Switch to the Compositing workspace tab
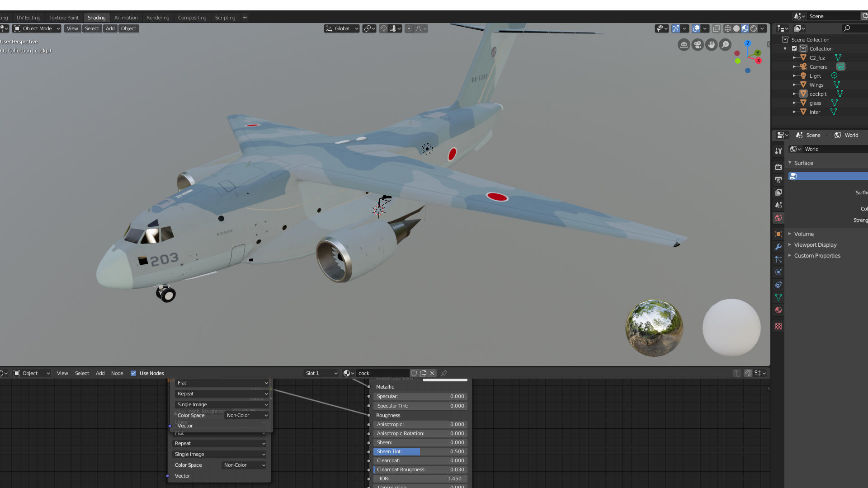Screen dimensions: 868x488 (192, 18)
